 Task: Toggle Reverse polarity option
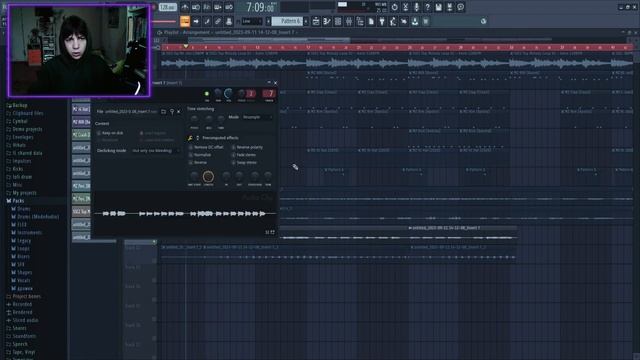pos(247,147)
